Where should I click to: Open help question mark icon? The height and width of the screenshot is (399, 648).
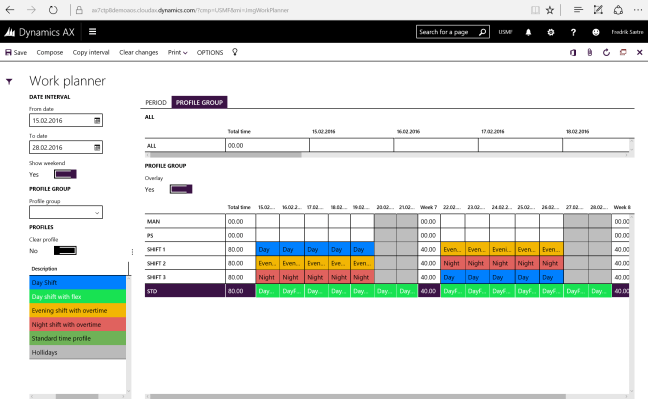coord(573,32)
